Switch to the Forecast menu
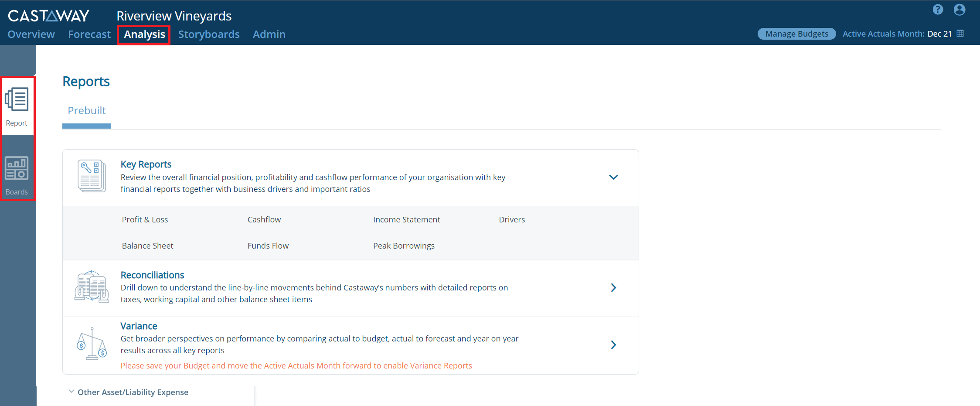 pyautogui.click(x=89, y=34)
